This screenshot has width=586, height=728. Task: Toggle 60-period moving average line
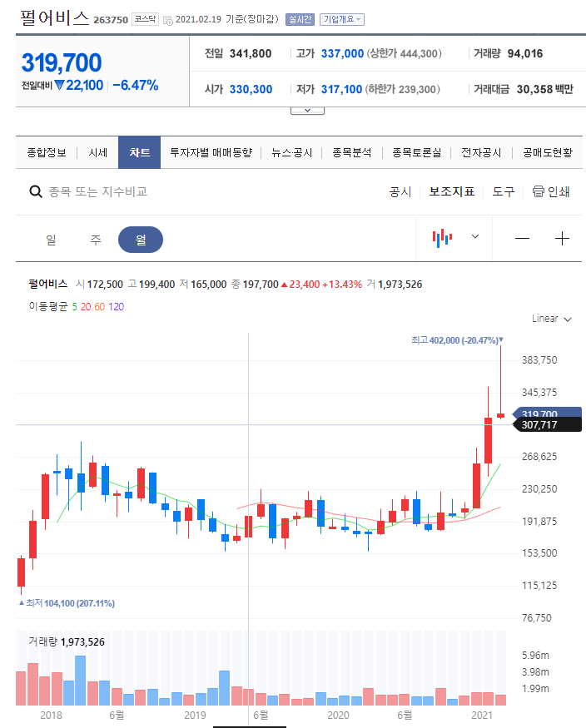pos(100,306)
